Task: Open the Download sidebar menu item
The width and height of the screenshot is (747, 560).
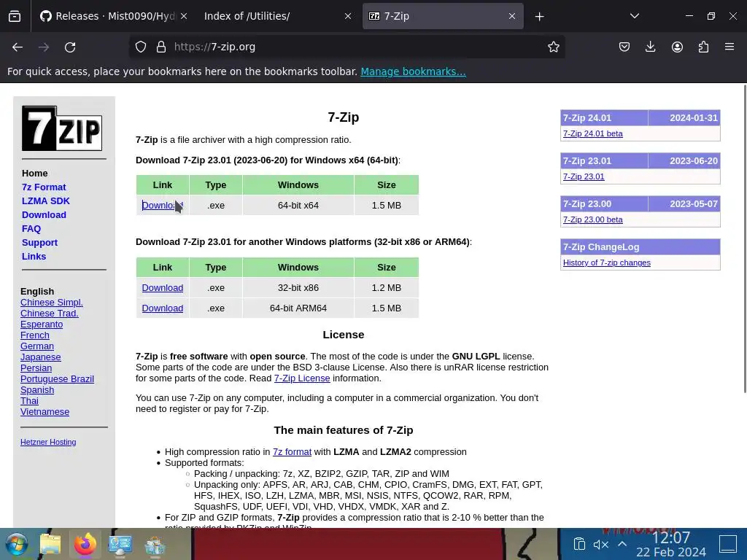Action: tap(44, 215)
